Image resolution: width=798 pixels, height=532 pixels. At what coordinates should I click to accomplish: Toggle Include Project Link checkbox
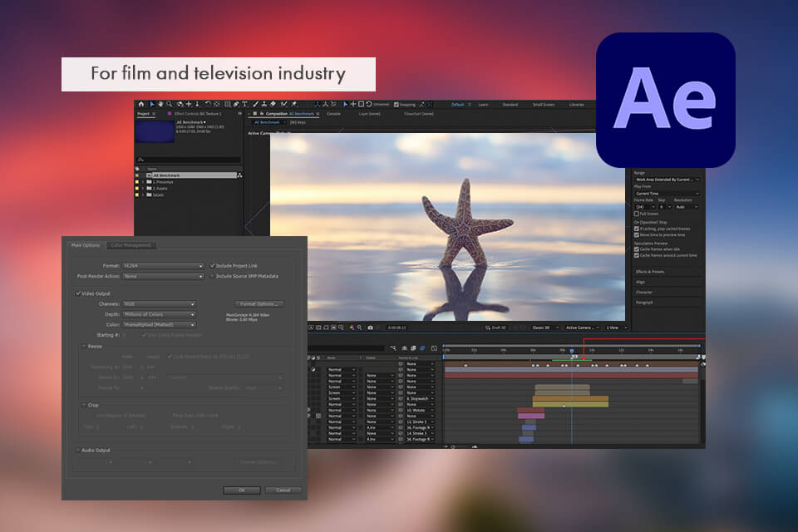(x=213, y=266)
